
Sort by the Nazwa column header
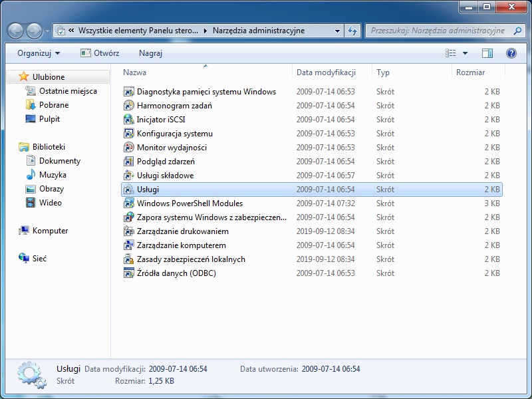(205, 72)
